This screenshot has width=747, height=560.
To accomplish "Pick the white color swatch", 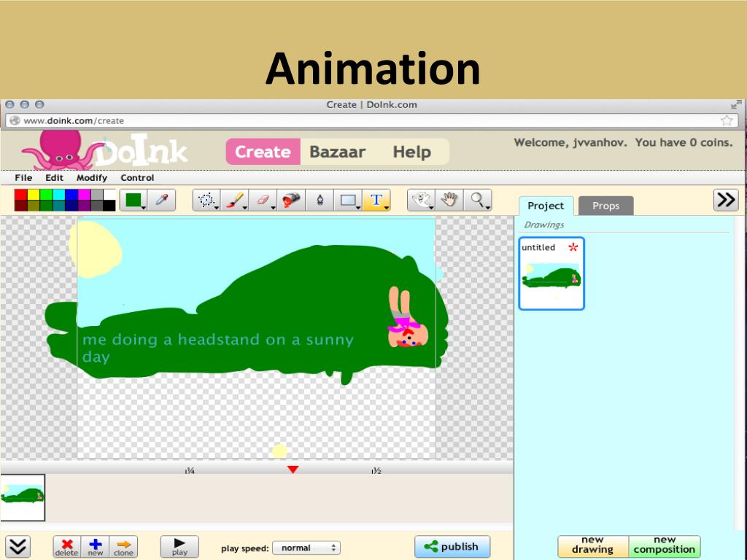I will 109,195.
